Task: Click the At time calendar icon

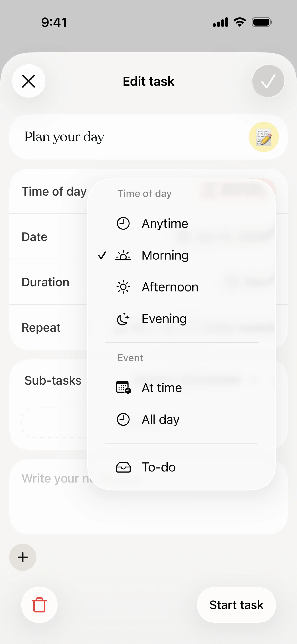Action: pyautogui.click(x=123, y=387)
